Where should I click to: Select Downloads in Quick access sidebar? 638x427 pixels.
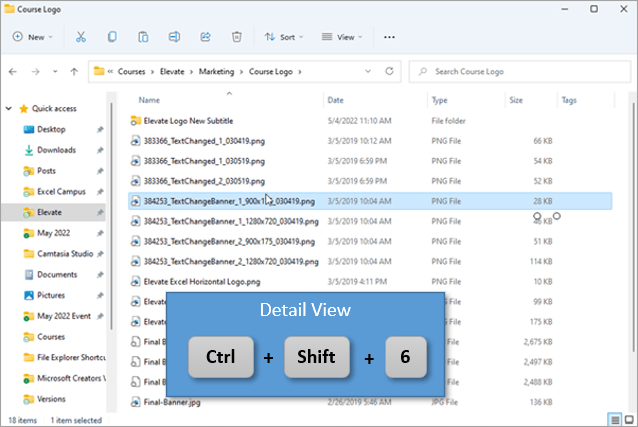(x=56, y=150)
